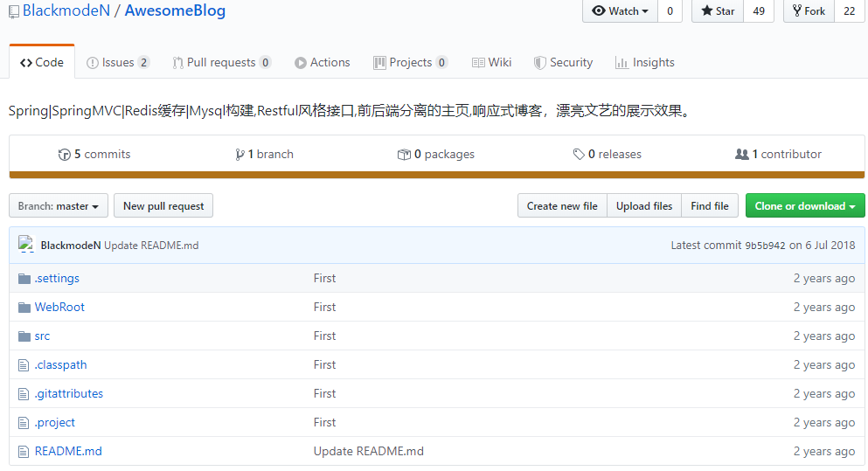Click the repository book icon beside BlackmodeN

click(x=14, y=11)
